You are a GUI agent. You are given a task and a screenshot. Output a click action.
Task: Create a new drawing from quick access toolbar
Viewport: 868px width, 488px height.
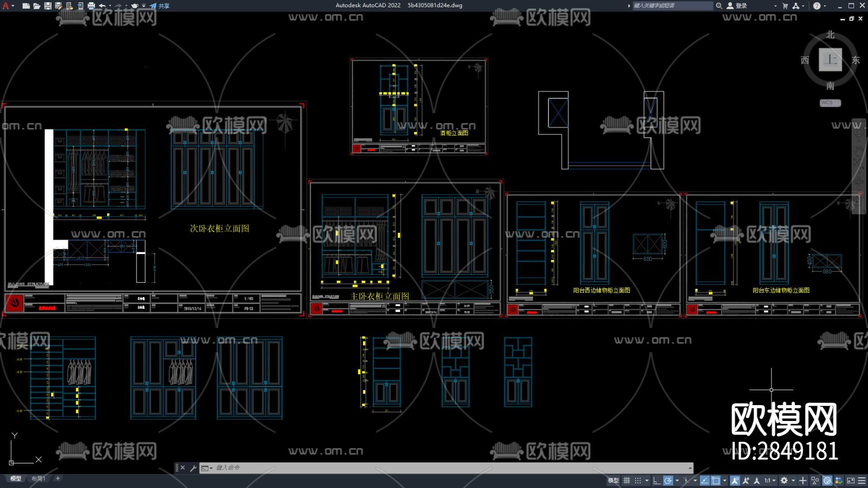click(26, 6)
